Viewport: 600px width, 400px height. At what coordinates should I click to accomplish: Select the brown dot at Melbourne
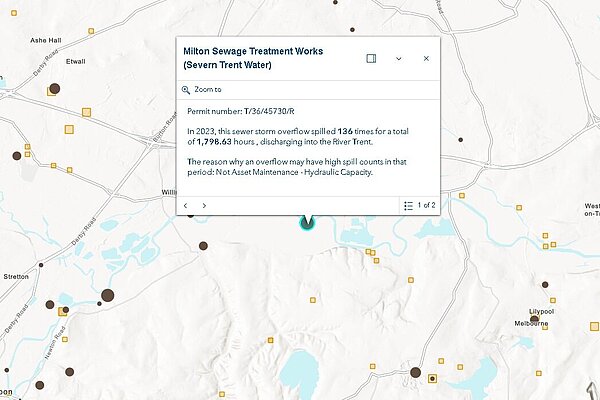click(x=534, y=319)
